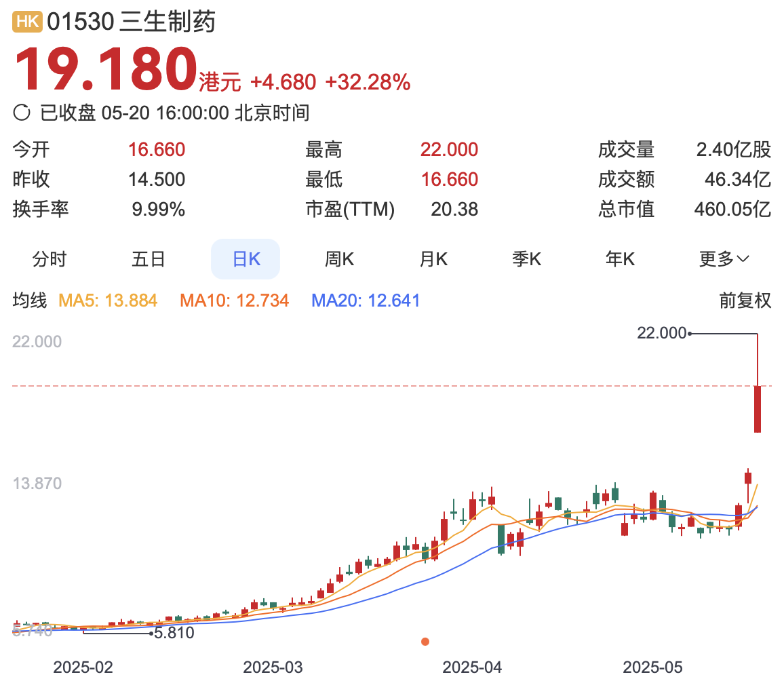Click the 最低 value 16.660
The height and width of the screenshot is (681, 784).
pyautogui.click(x=450, y=180)
